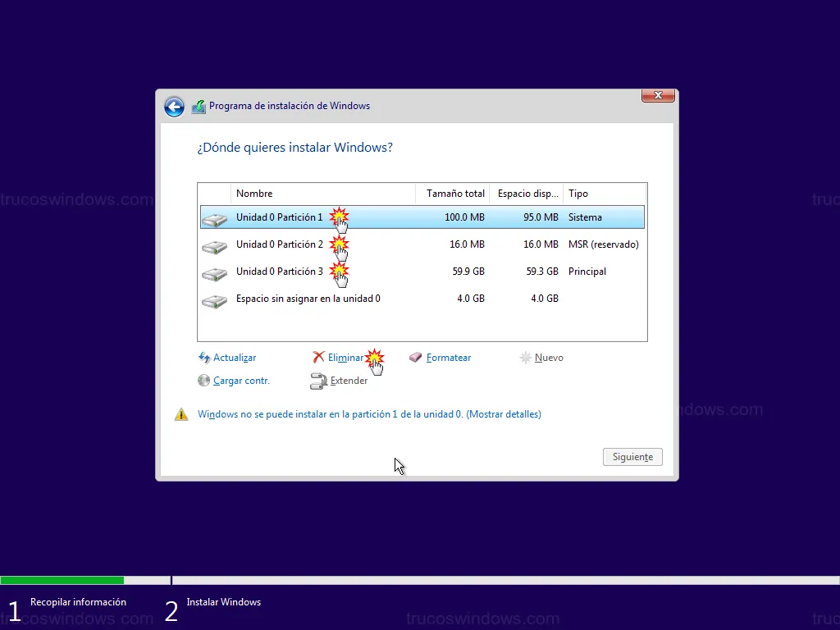Click the Extender drive icon
Viewport: 840px width, 630px height.
(318, 381)
